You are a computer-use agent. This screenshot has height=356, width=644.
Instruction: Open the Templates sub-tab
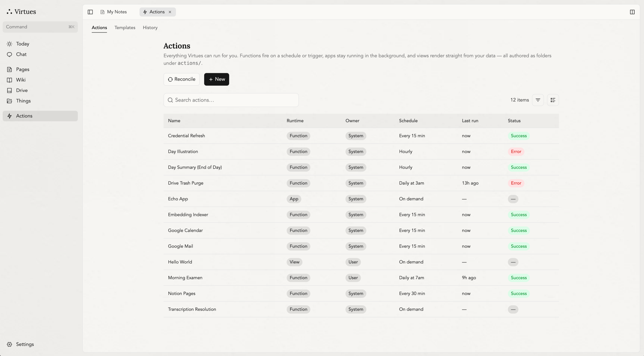point(125,28)
